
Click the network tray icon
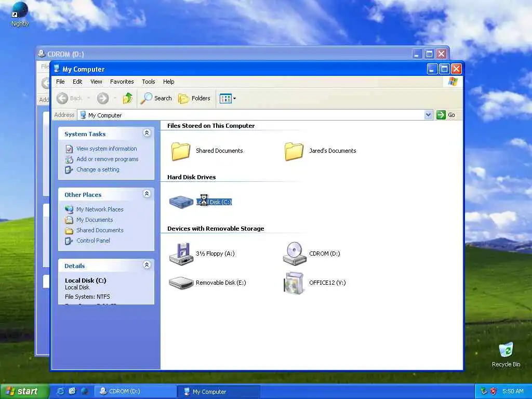[484, 391]
